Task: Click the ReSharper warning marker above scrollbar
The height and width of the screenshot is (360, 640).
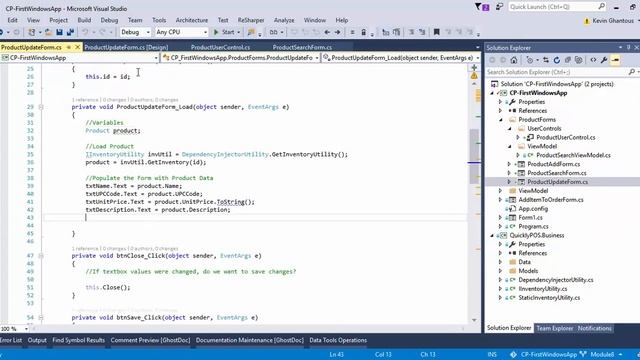Action: [x=474, y=76]
